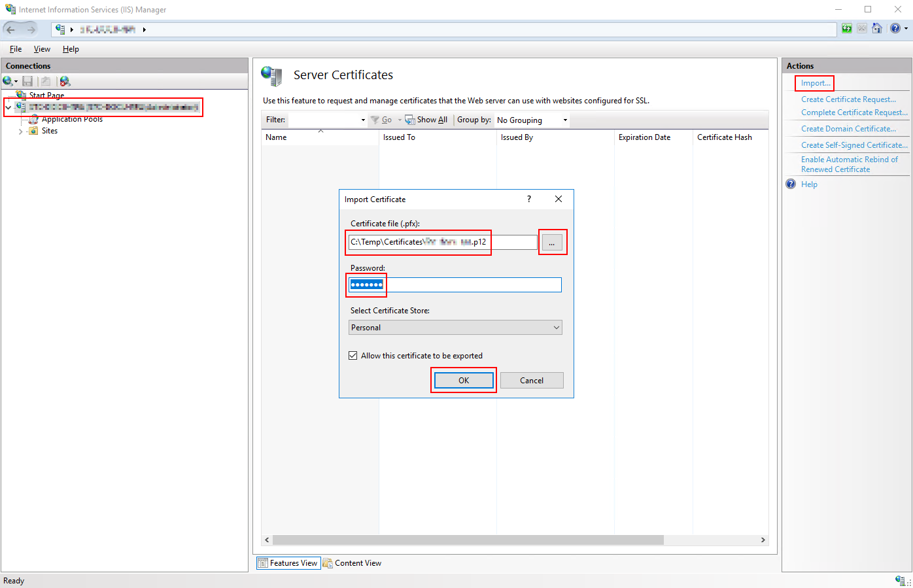
Task: Click the green Refresh icon in the toolbar
Action: click(x=846, y=28)
